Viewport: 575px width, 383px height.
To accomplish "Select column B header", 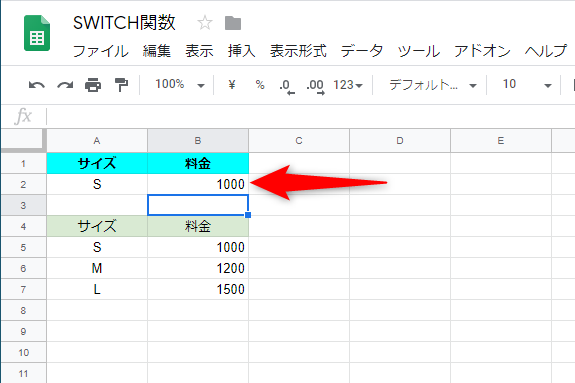I will pos(198,141).
